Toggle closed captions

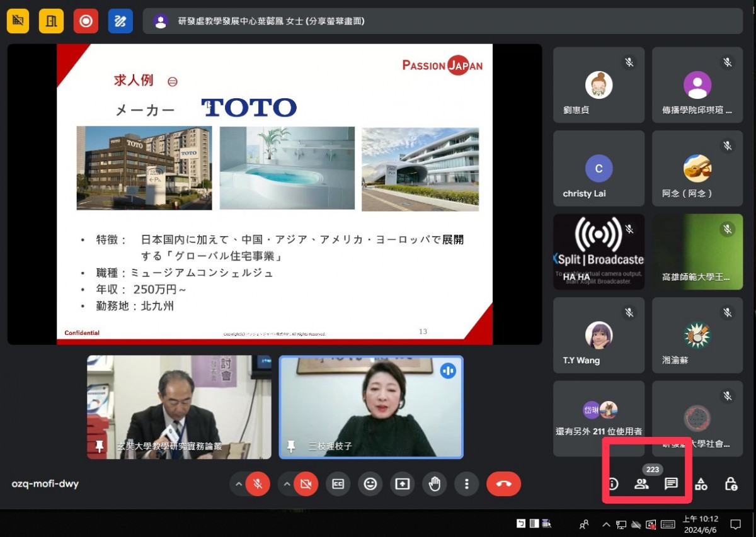pos(338,484)
